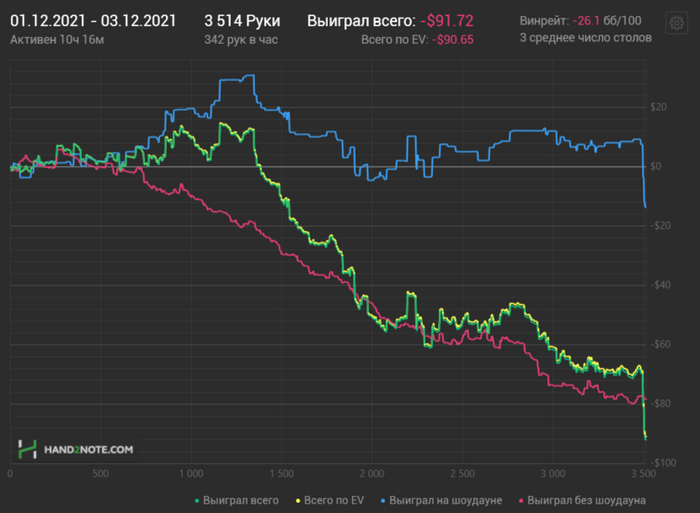This screenshot has height=513, width=700.
Task: Toggle the 'Выиграл без шоудауна' legend series
Action: 582,500
